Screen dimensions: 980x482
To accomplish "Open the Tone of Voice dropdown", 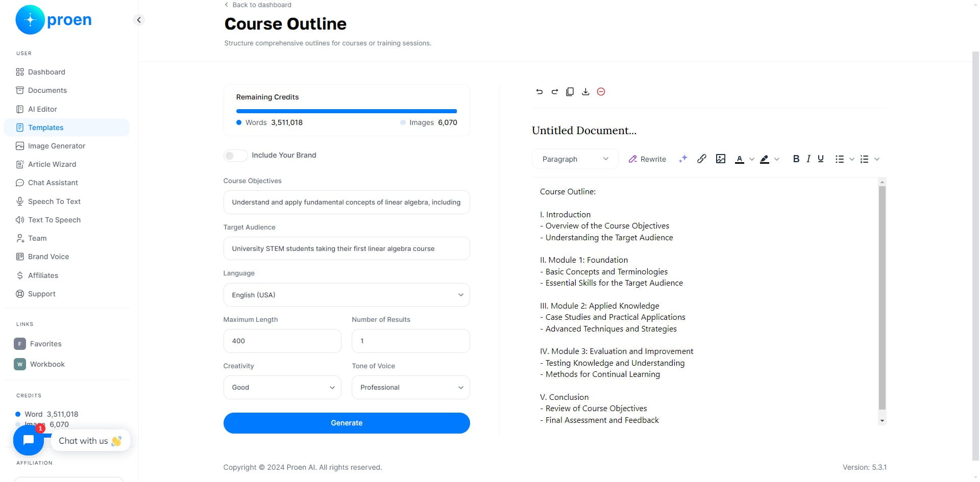I will click(410, 387).
